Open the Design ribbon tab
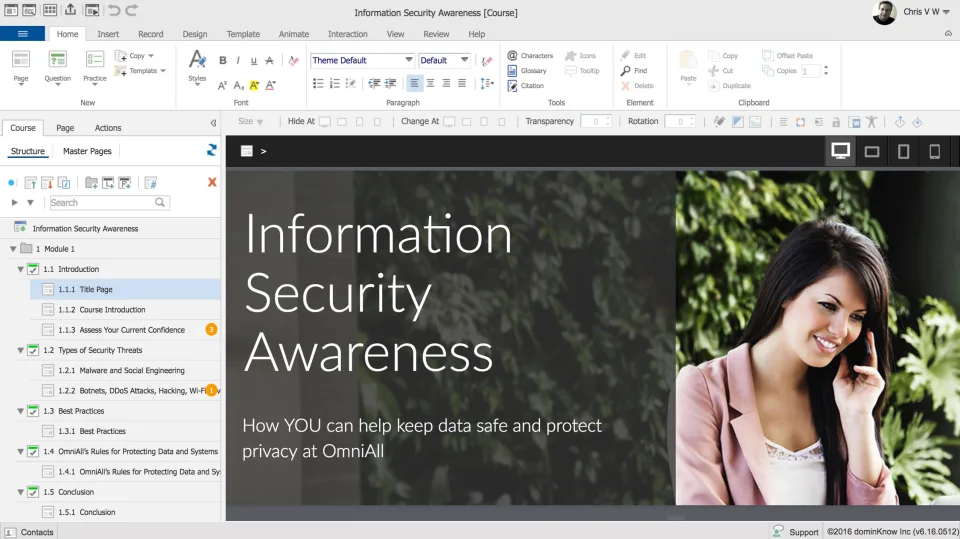Image resolution: width=960 pixels, height=539 pixels. tap(195, 34)
